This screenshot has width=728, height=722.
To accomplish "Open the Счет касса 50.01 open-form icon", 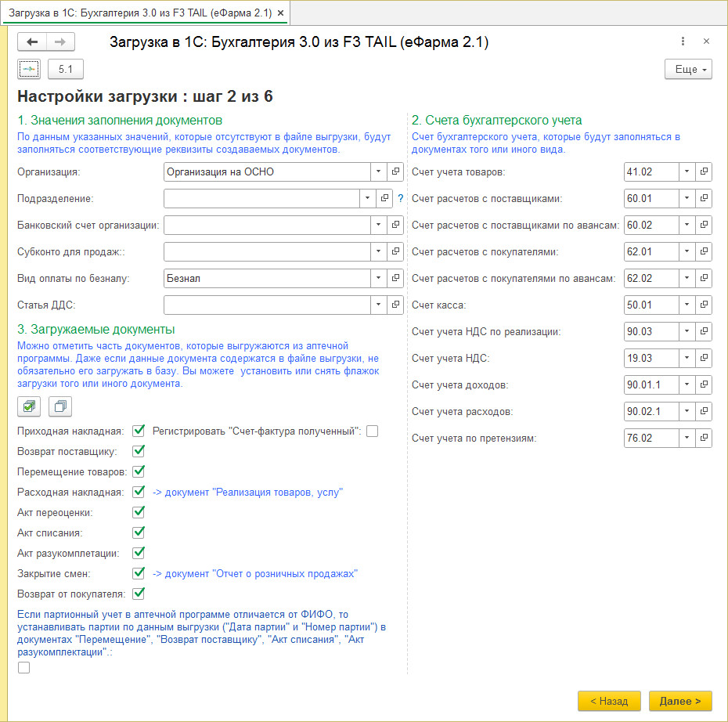I will point(704,305).
